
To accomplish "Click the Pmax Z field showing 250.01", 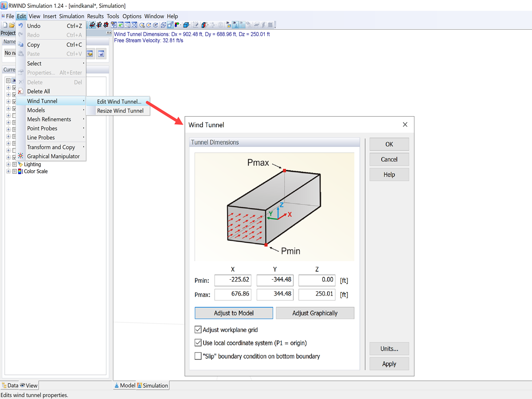I will click(x=317, y=294).
